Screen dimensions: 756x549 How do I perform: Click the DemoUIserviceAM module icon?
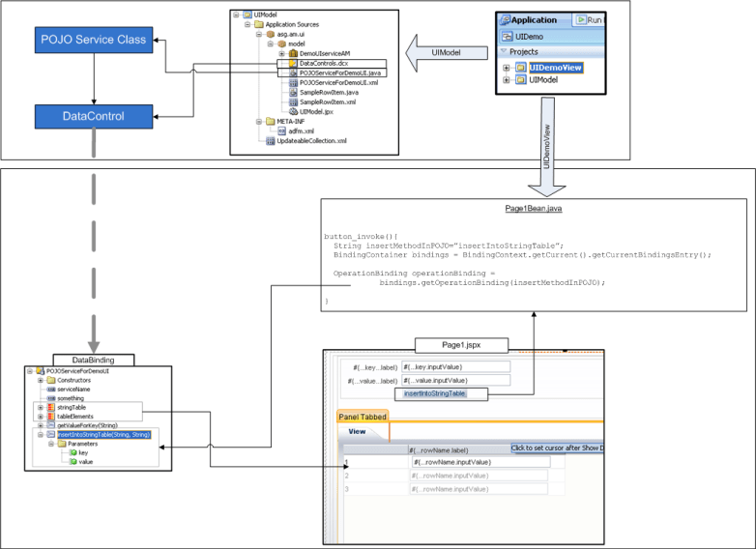coord(293,53)
